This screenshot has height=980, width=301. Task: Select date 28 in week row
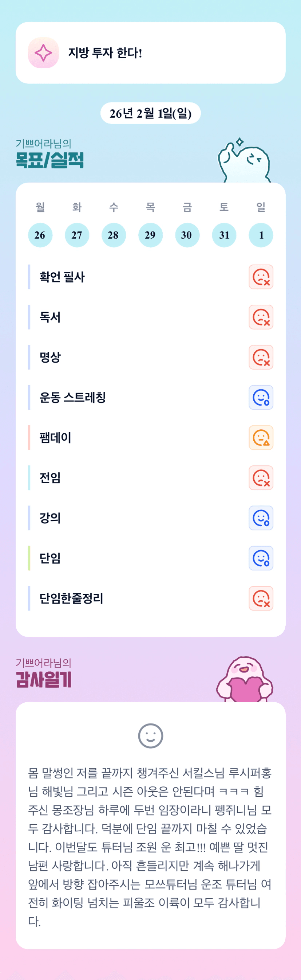click(x=113, y=235)
